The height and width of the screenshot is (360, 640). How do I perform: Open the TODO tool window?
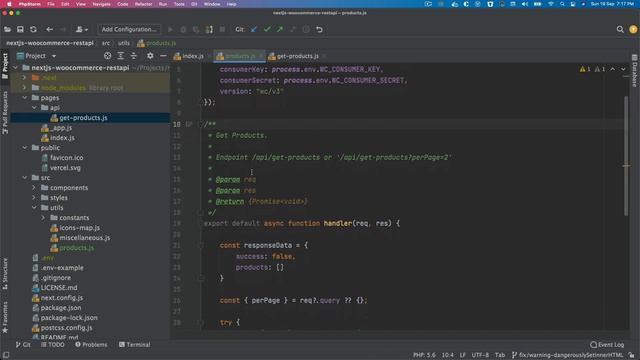[x=53, y=345]
